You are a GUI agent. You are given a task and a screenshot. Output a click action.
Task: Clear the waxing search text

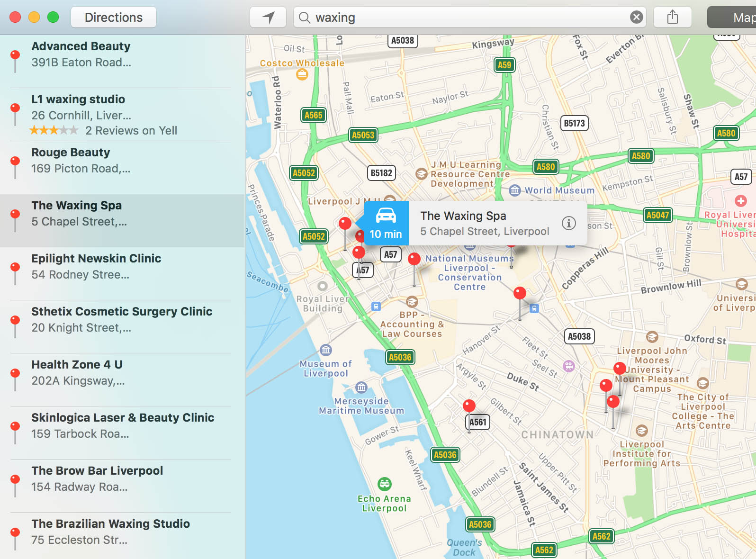point(636,18)
